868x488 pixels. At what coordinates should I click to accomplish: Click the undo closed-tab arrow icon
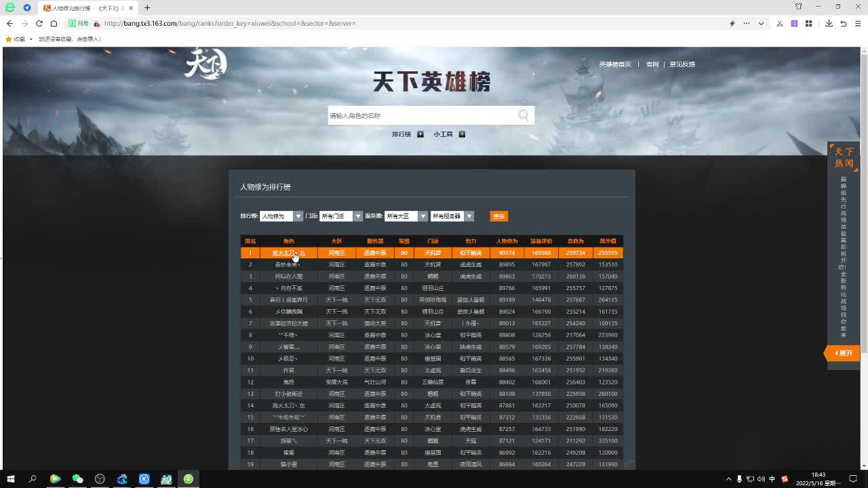844,23
